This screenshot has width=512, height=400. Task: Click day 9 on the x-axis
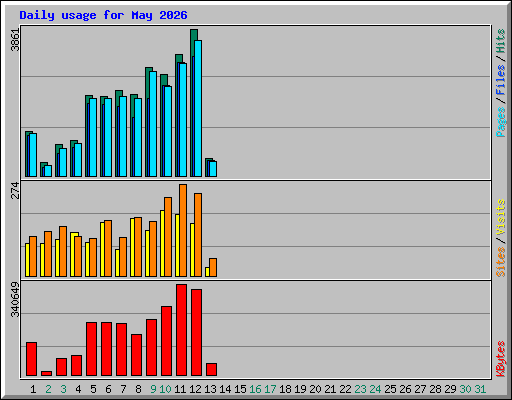153,389
